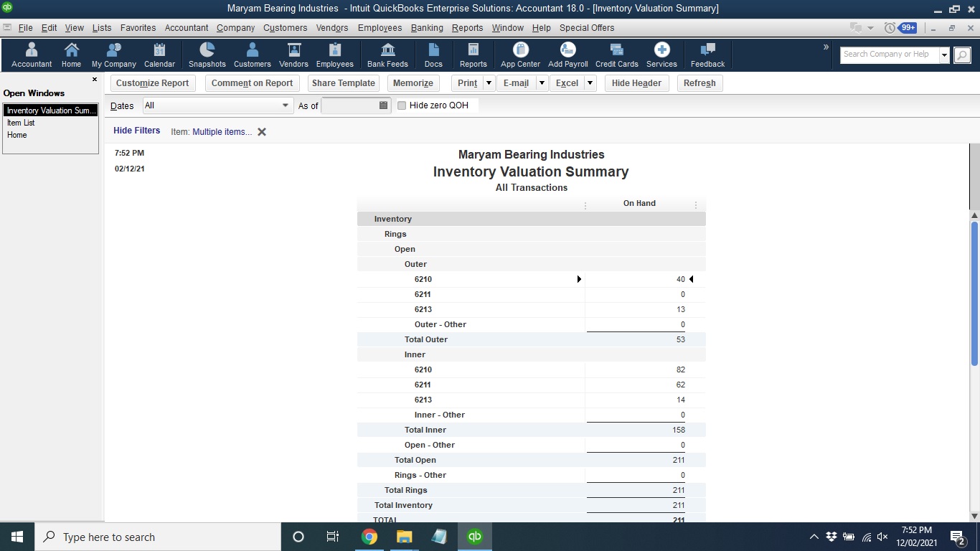Click the Add Payroll icon
Screen dimensions: 980x551
567,54
